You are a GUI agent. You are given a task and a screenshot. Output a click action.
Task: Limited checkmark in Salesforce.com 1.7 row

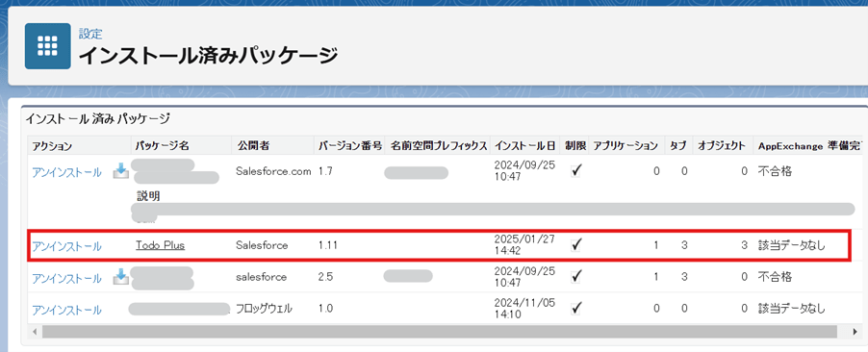point(576,170)
